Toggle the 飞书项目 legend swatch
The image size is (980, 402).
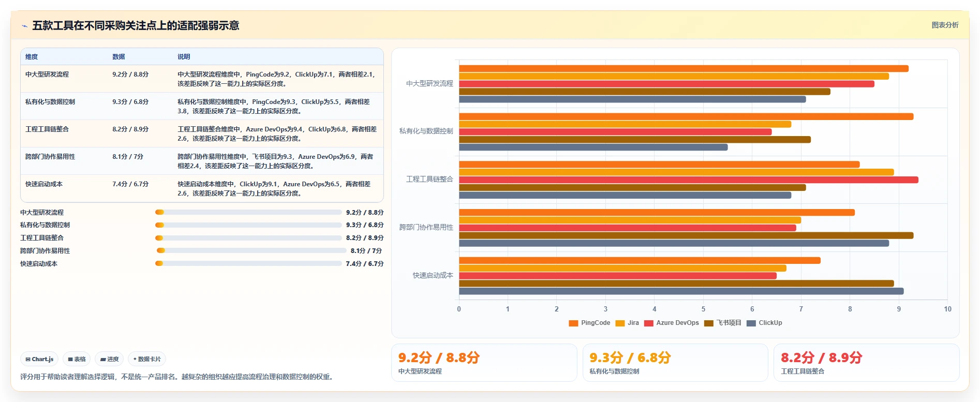point(709,323)
